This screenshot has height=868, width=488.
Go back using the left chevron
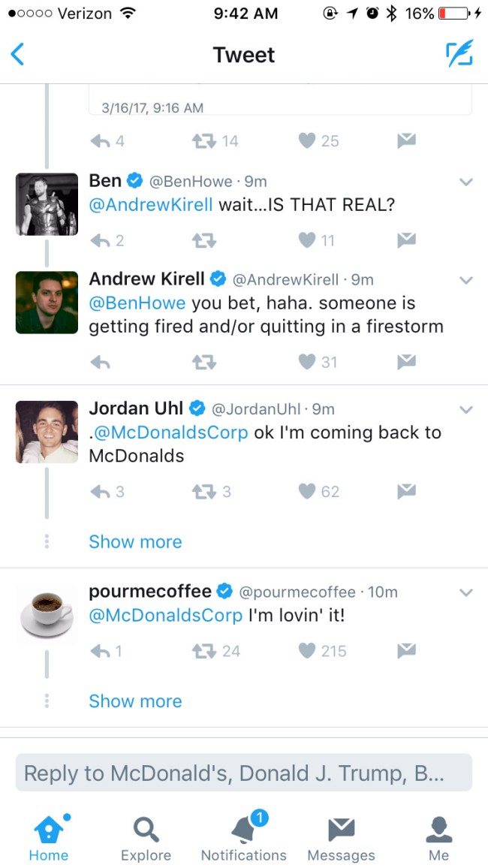(18, 54)
